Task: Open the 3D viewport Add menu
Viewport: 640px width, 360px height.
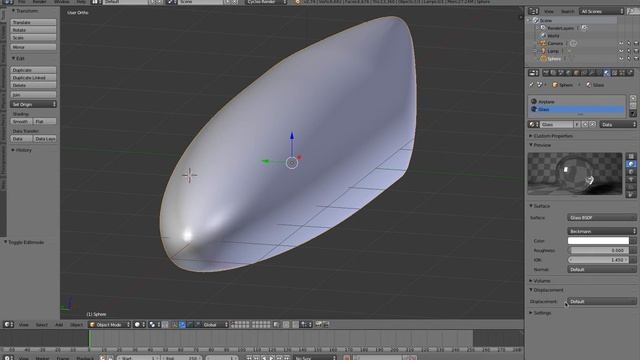Action: pos(59,325)
